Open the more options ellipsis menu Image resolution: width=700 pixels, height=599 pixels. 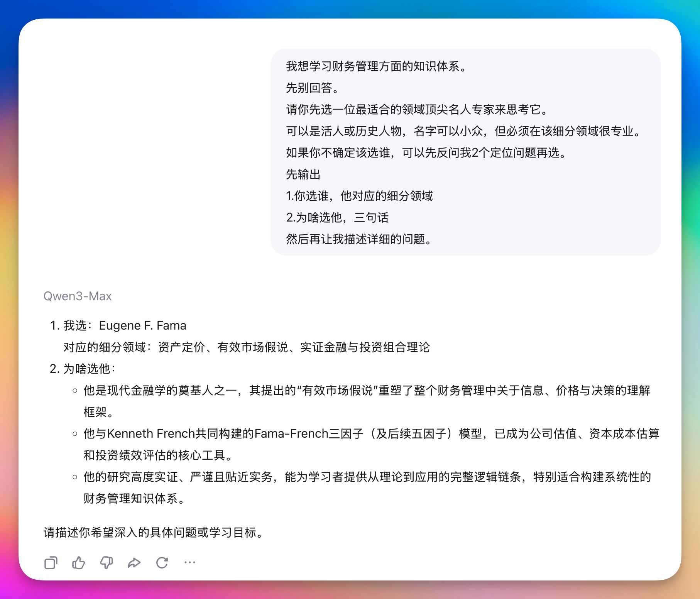[190, 563]
